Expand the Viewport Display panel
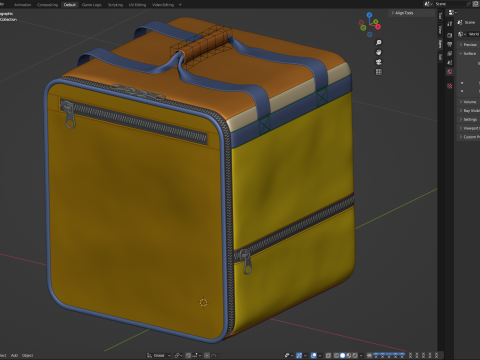Screen dimensions: 480x360 [x=469, y=128]
